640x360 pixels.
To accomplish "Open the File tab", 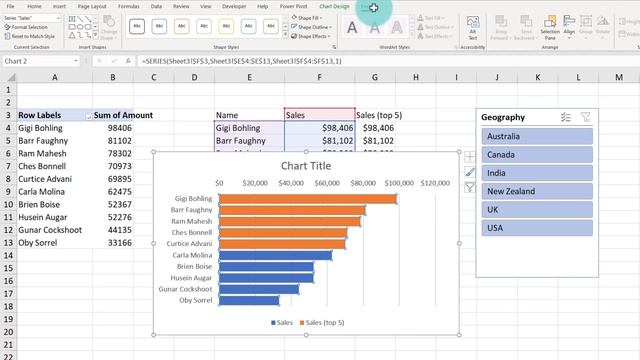I will point(10,6).
